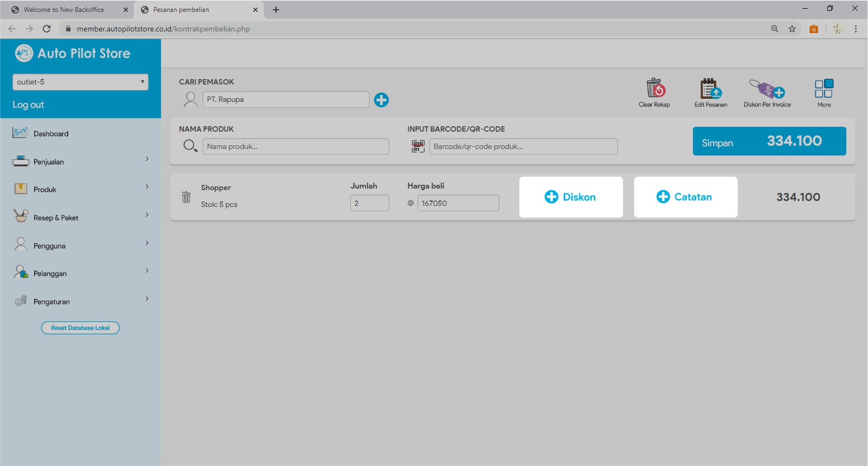Expand the Produk sidebar menu
This screenshot has height=466, width=868.
[80, 189]
